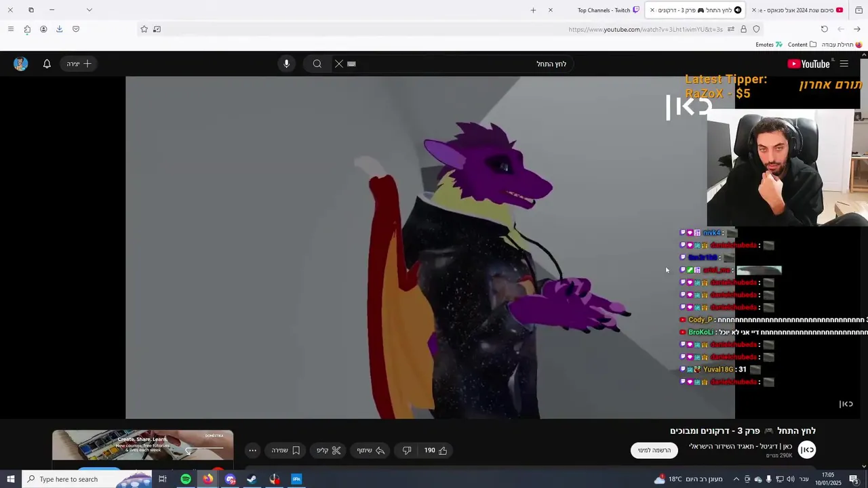Open the תחילת עבודה bookmark
Image resolution: width=868 pixels, height=488 pixels.
(x=842, y=45)
